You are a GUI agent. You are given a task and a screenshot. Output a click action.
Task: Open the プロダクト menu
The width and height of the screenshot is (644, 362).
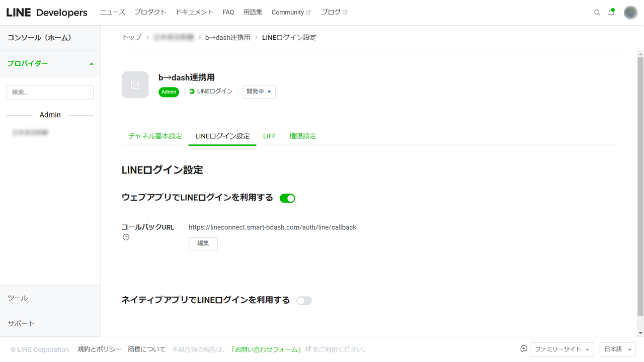pos(150,12)
